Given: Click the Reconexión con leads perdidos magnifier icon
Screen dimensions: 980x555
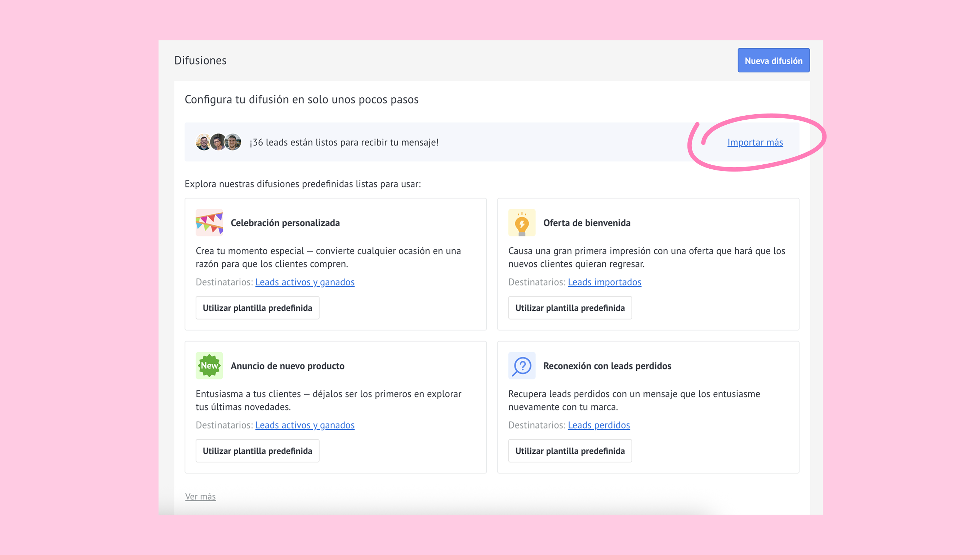Looking at the screenshot, I should tap(522, 365).
